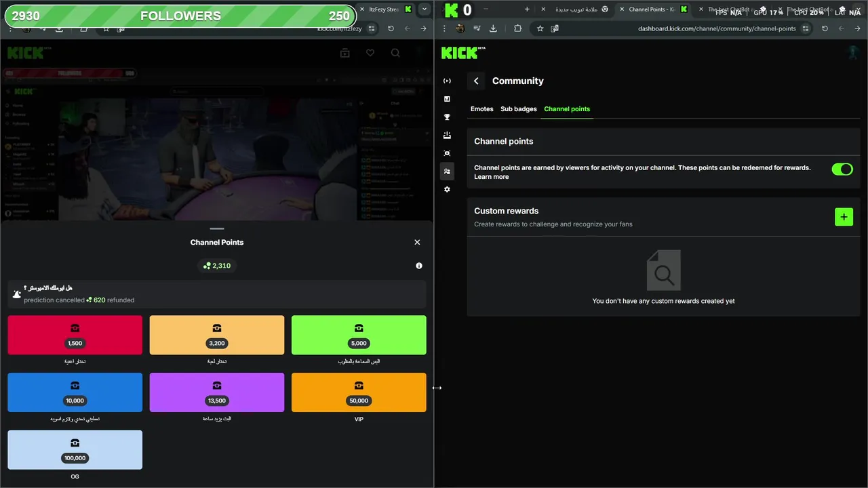Open the camera-frame icon in dashboard sidebar
This screenshot has width=868, height=488.
pos(447,153)
